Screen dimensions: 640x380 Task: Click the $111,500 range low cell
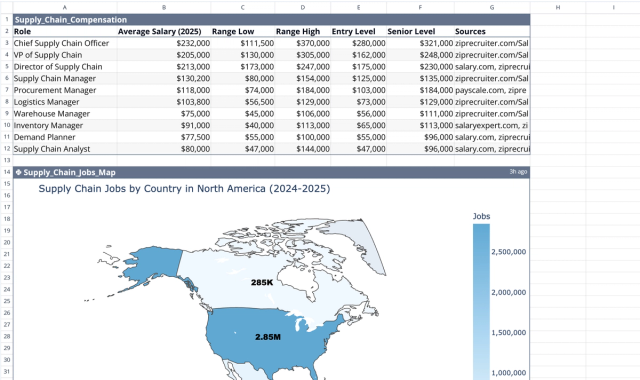(x=242, y=43)
